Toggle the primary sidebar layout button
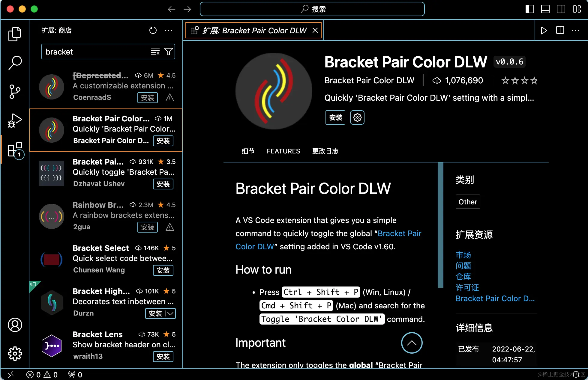The height and width of the screenshot is (380, 588). point(529,9)
